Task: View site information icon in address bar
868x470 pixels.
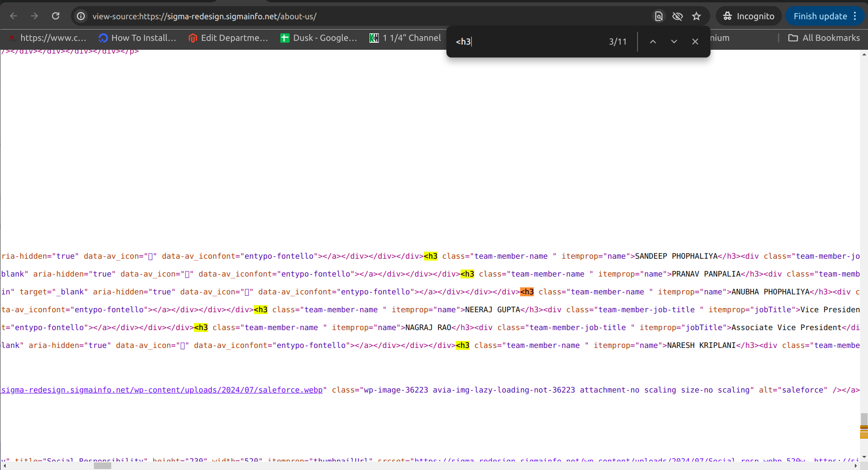Action: 81,16
